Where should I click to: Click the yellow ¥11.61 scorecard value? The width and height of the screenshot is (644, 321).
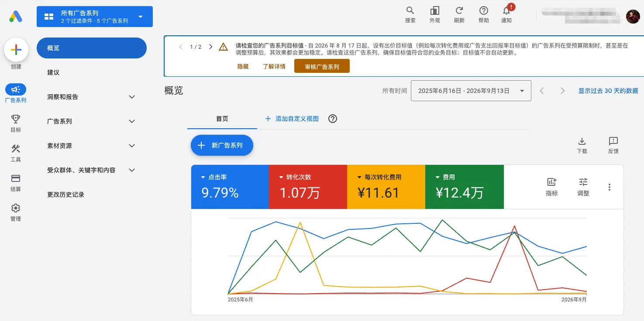pos(378,192)
